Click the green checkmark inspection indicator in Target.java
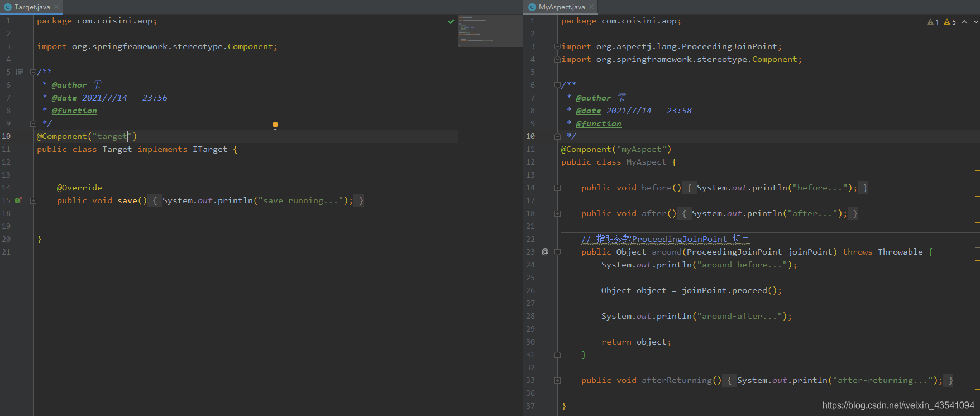Image resolution: width=980 pixels, height=416 pixels. (451, 21)
